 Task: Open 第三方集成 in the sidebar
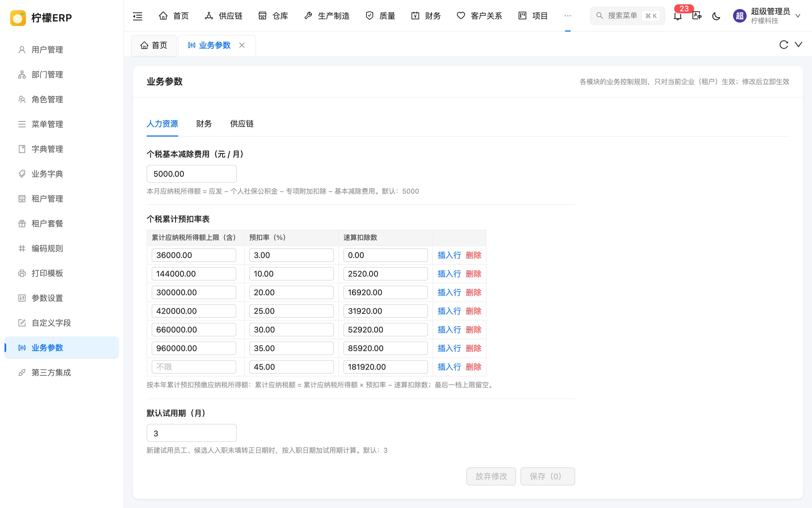(62, 373)
